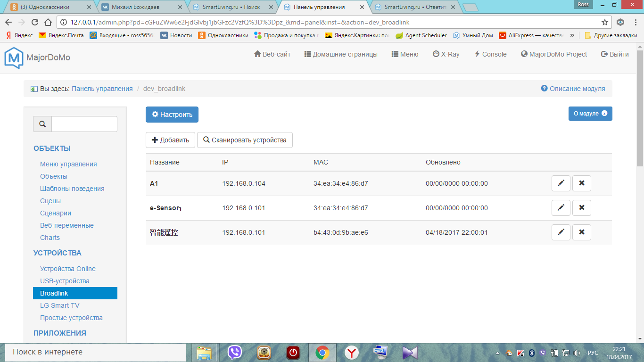The width and height of the screenshot is (644, 362).
Task: Open Сценарии in sidebar
Action: (x=56, y=213)
